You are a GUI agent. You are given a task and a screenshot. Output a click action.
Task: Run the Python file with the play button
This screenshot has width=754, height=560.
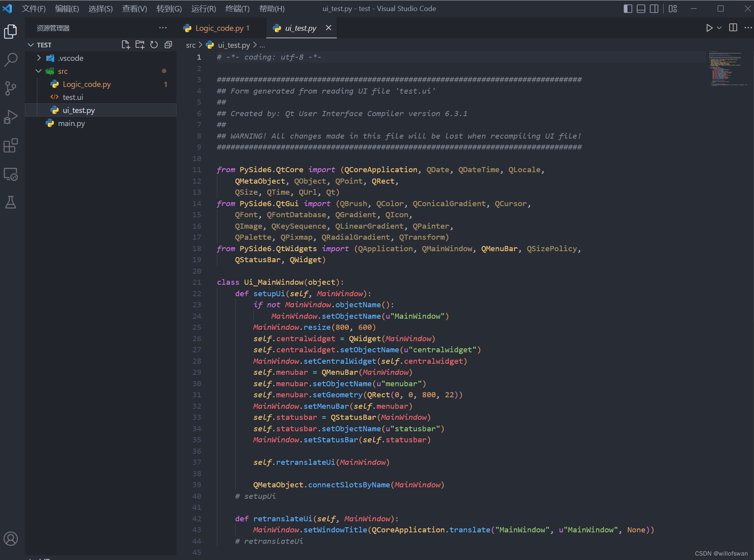point(709,28)
